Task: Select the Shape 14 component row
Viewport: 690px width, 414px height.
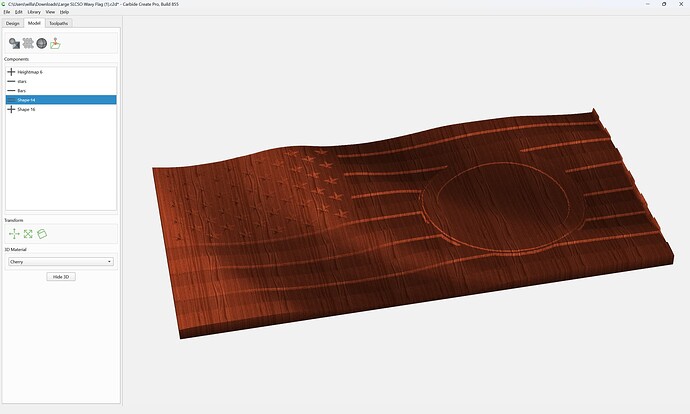Action: pos(61,100)
